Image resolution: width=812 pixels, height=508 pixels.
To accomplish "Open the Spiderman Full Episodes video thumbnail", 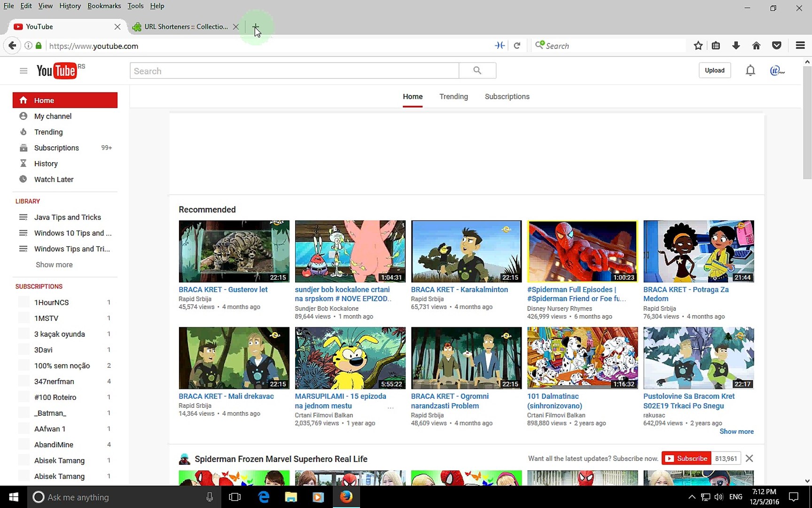I will click(582, 251).
